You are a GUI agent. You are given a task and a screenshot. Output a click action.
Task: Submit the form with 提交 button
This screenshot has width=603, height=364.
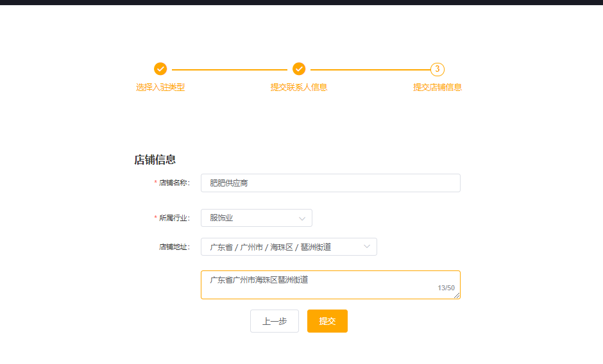click(327, 321)
